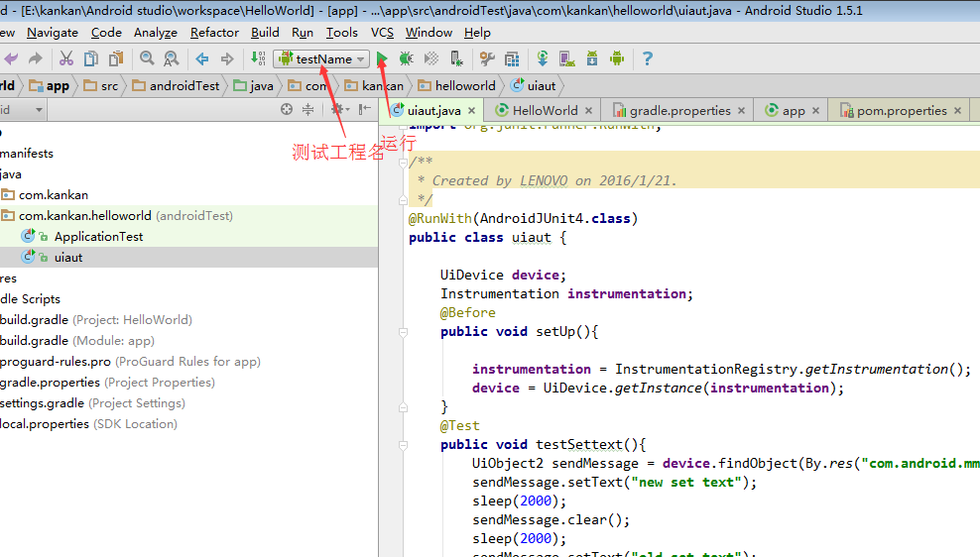Open the Tools menu
This screenshot has width=980, height=557.
[x=342, y=33]
